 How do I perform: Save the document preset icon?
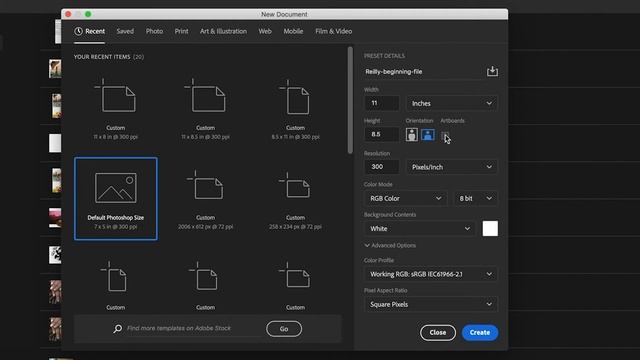492,71
